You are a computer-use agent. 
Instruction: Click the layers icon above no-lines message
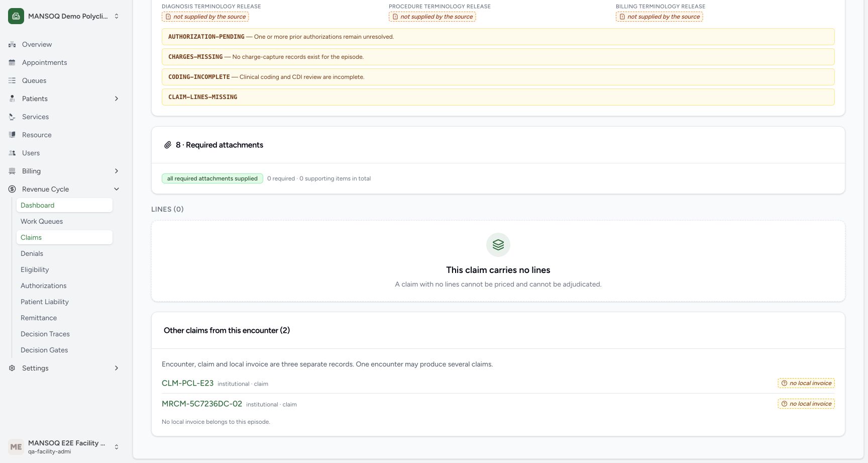click(498, 245)
